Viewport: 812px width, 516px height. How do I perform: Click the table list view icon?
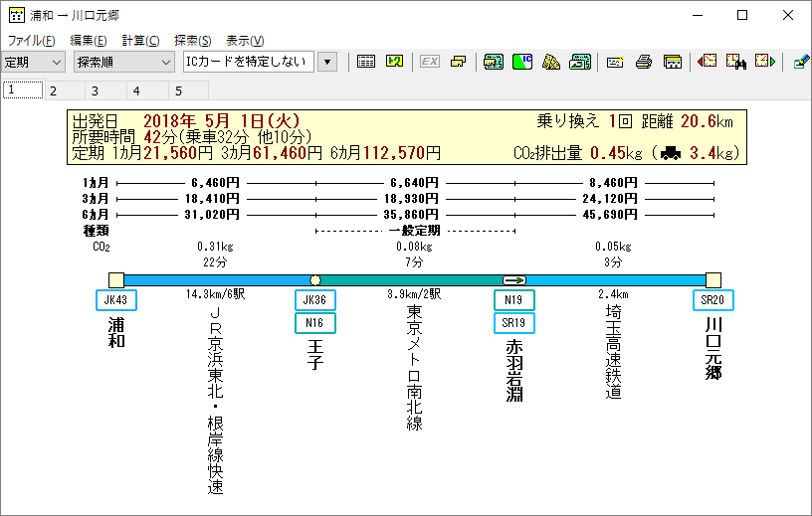[x=365, y=62]
